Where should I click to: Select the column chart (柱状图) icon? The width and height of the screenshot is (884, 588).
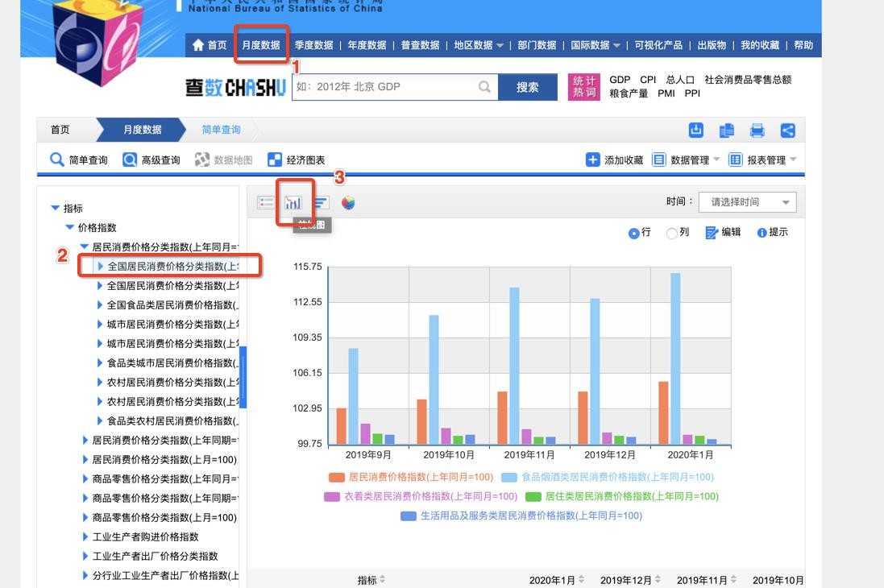(x=293, y=203)
